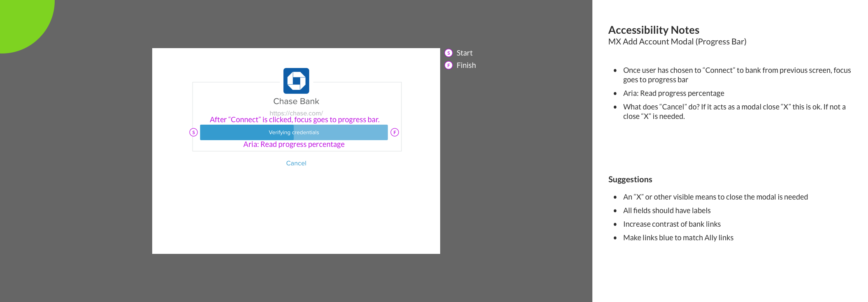This screenshot has width=868, height=302.
Task: Select the 'All fields should have labels' suggestion
Action: pos(666,211)
